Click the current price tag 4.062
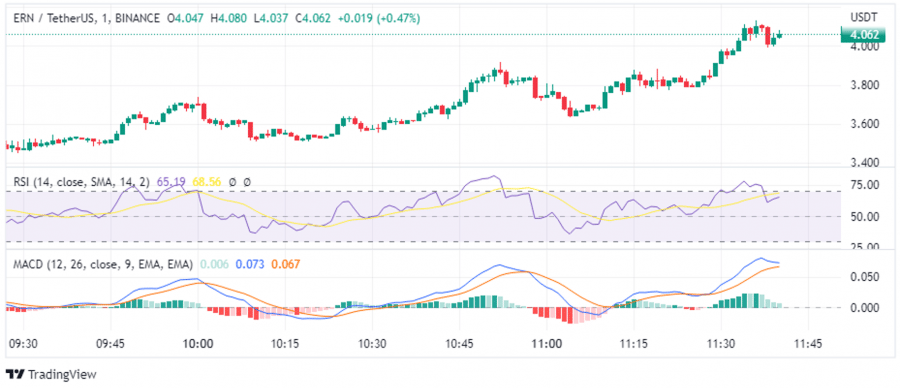This screenshot has height=388, width=900. (x=864, y=34)
